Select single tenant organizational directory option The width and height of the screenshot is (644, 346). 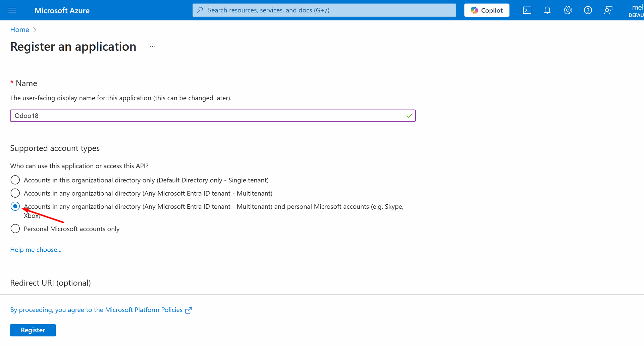click(x=15, y=180)
